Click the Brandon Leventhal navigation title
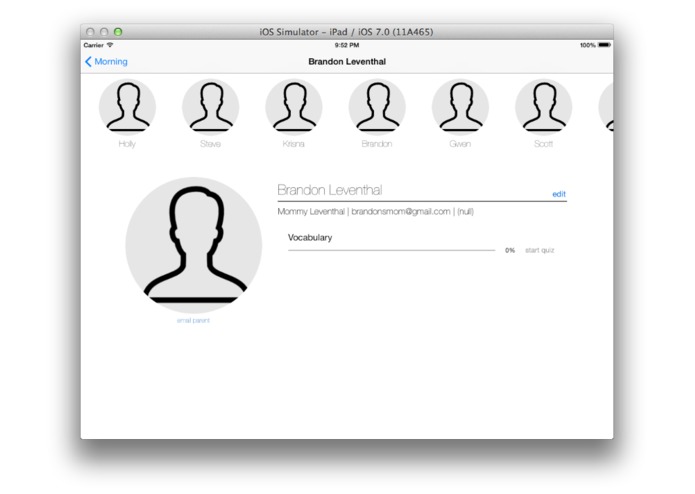The image size is (695, 494). [x=347, y=62]
